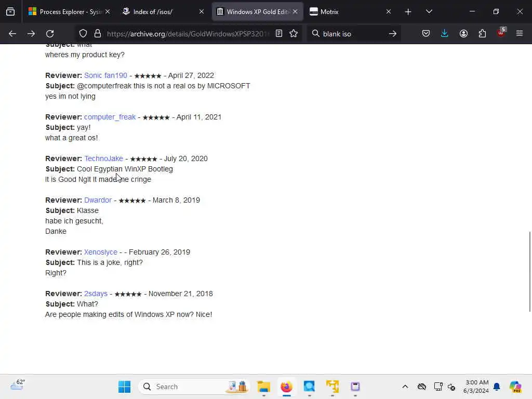Click 'This is a joke, right?' subject
The height and width of the screenshot is (399, 532).
[x=110, y=262]
